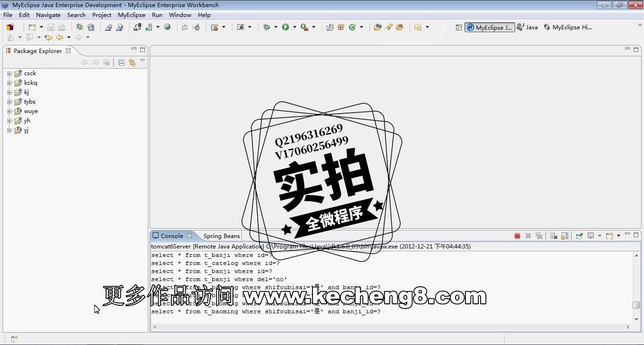Image resolution: width=644 pixels, height=345 pixels.
Task: Click Display Selected Console monitor icon
Action: (591, 236)
